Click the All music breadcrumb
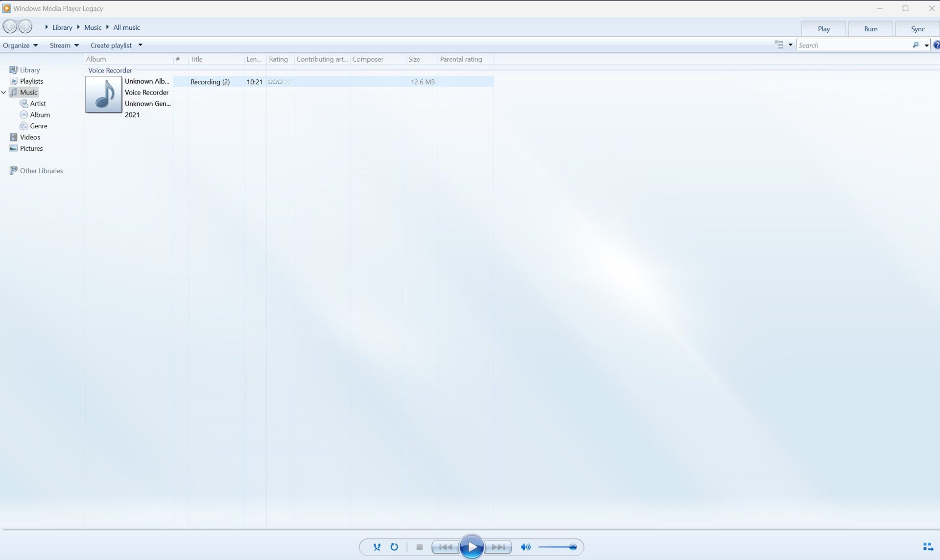Viewport: 940px width, 560px height. [x=126, y=27]
